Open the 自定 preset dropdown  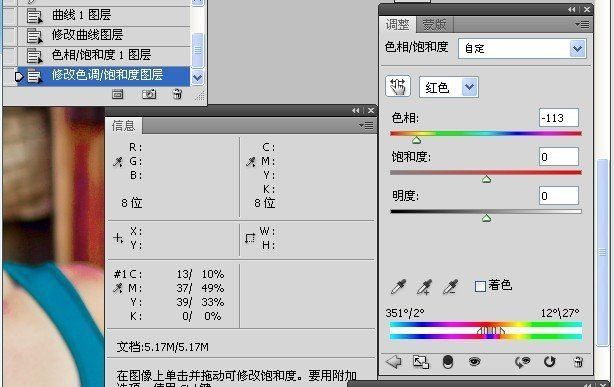522,49
